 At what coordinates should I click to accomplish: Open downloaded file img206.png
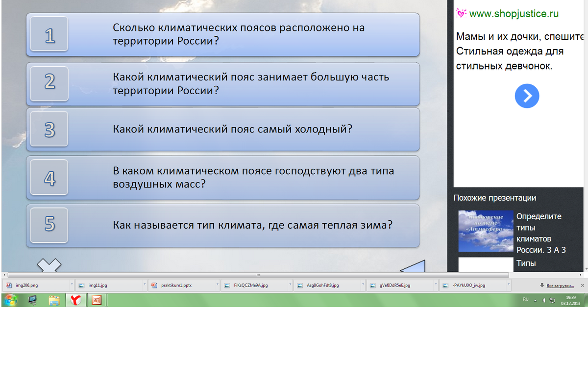point(34,285)
